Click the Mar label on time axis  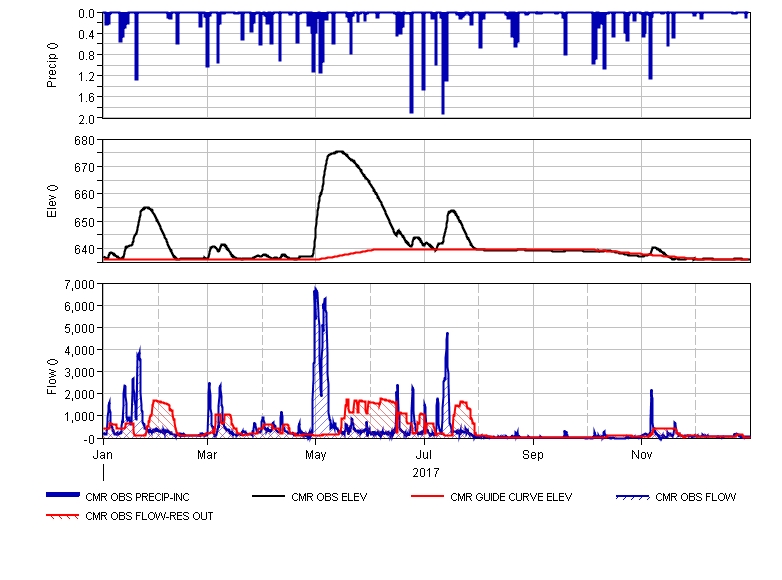point(207,454)
